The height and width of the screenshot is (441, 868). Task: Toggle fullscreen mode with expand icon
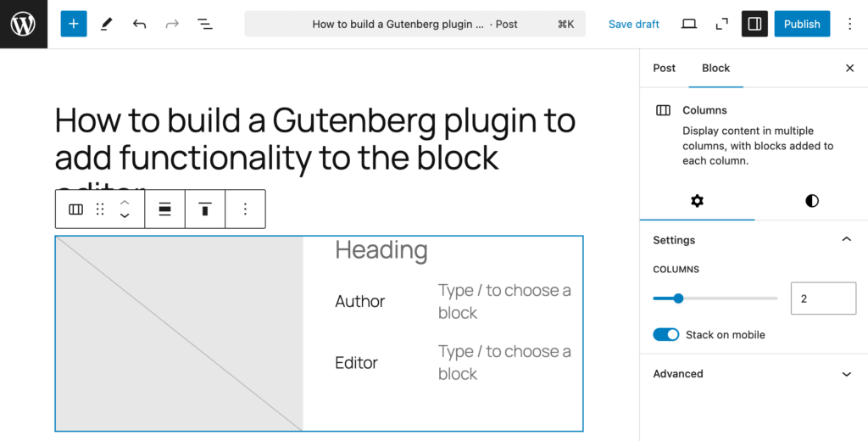coord(722,24)
